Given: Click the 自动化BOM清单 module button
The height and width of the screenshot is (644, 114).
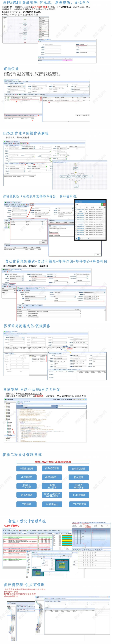Looking at the screenshot, I should click(79, 486).
